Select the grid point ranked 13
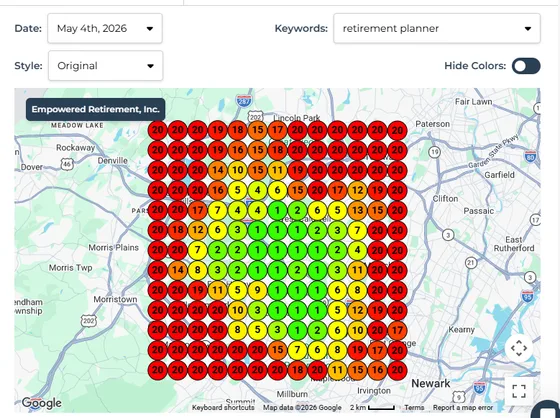Image resolution: width=560 pixels, height=418 pixels. pos(358,210)
